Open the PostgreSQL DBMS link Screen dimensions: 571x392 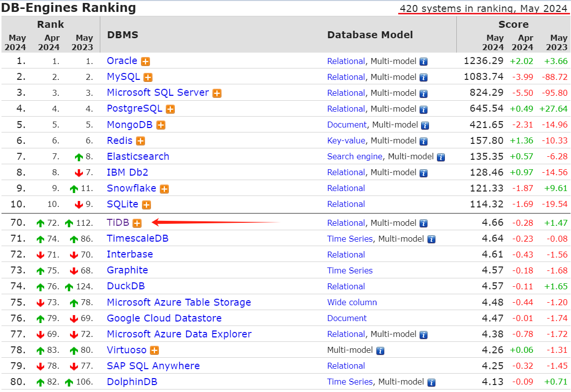(x=135, y=109)
